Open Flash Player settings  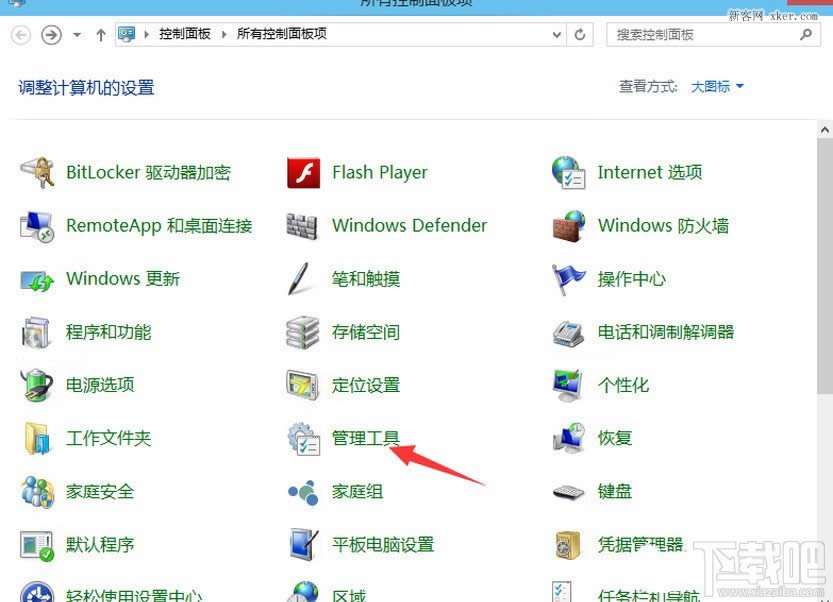click(380, 171)
